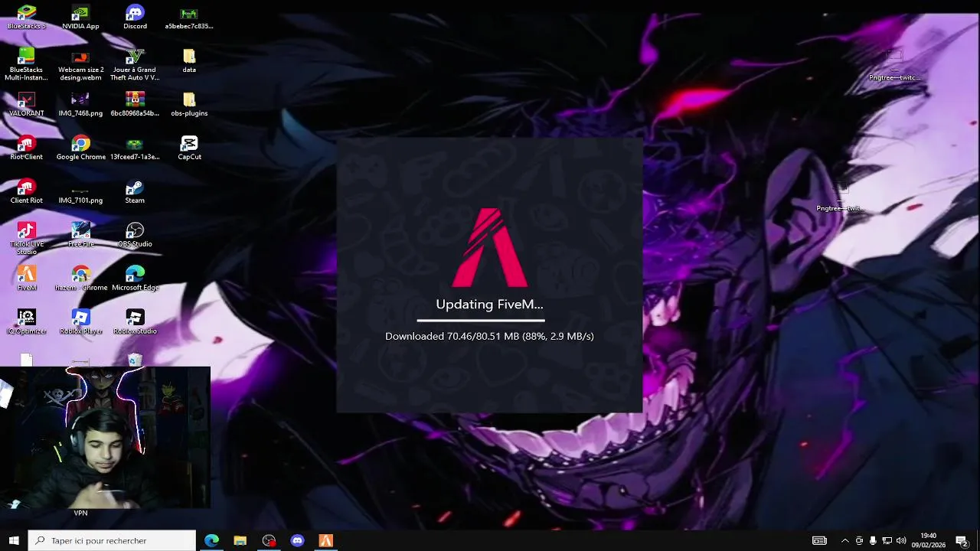Select the hazem - Chrome shortcut
The height and width of the screenshot is (551, 980).
coord(80,279)
